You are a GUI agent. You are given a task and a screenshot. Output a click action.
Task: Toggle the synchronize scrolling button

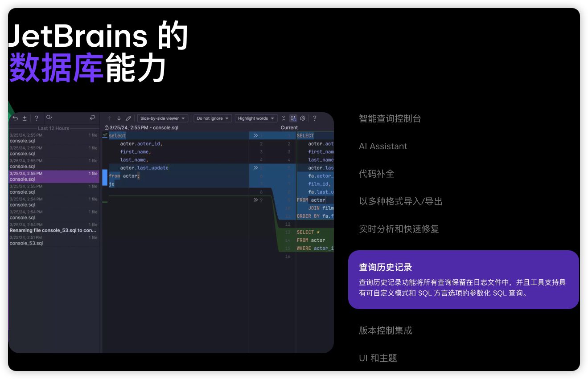[293, 118]
